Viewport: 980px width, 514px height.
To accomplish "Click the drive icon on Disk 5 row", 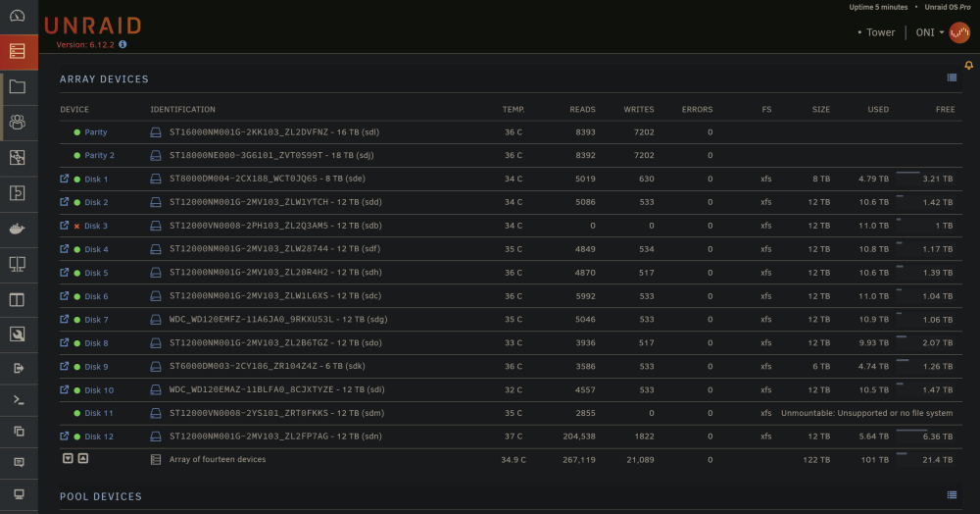I will pyautogui.click(x=156, y=273).
